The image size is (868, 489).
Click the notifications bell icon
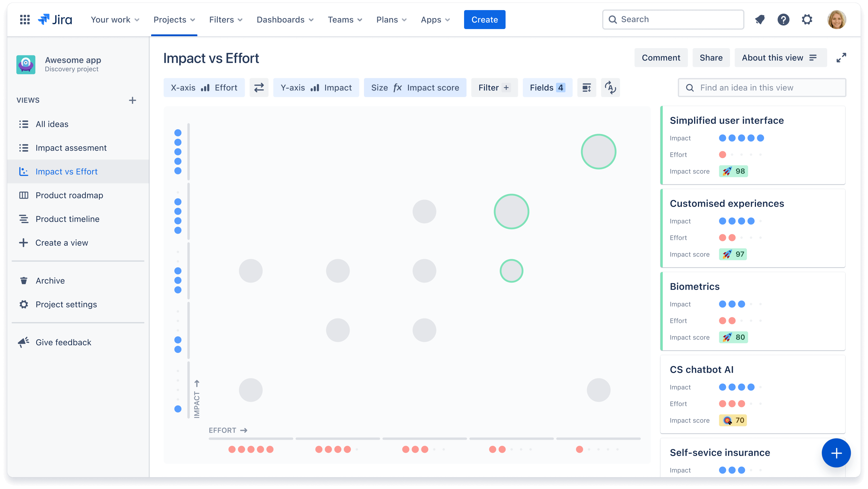tap(760, 20)
